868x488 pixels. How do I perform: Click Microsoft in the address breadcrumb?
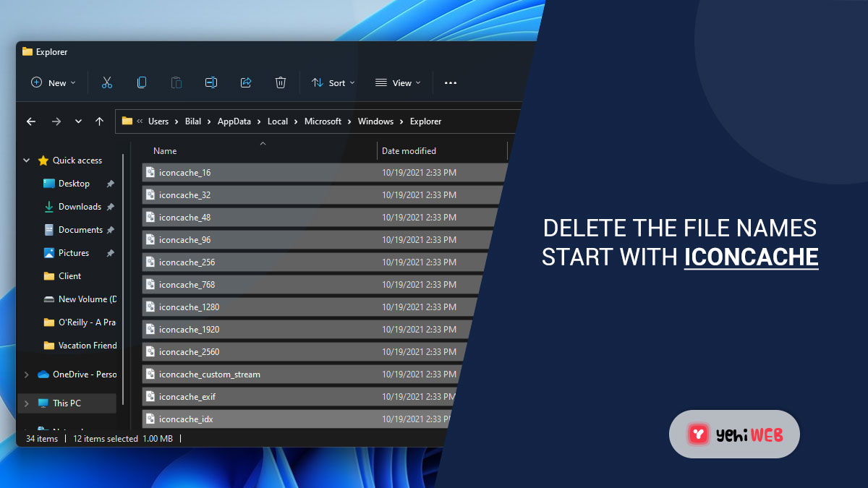pos(323,121)
